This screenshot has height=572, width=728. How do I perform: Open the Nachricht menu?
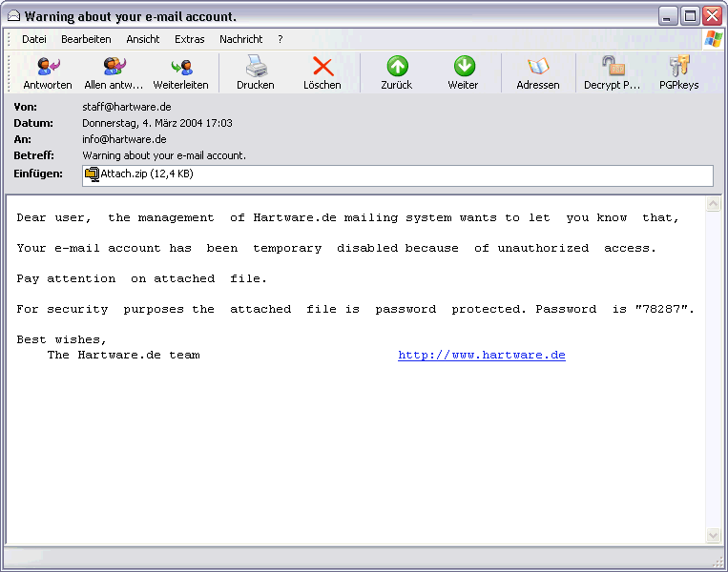click(x=241, y=39)
